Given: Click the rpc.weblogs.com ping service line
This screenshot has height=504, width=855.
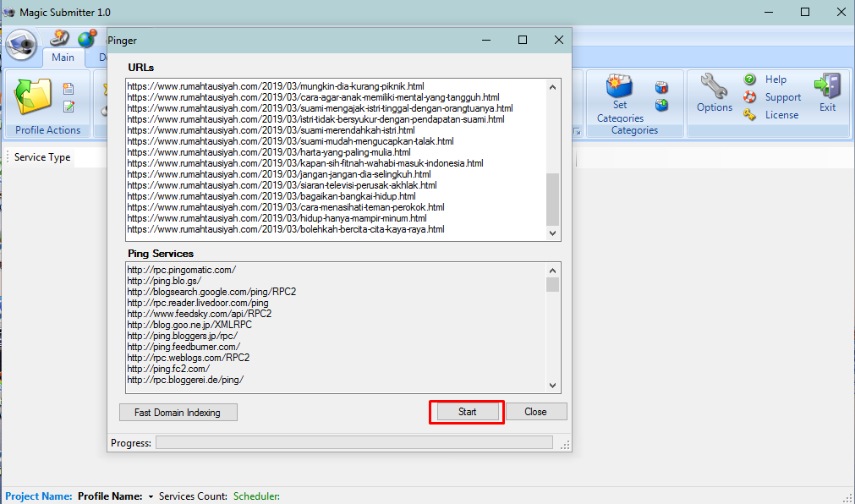Looking at the screenshot, I should click(189, 358).
